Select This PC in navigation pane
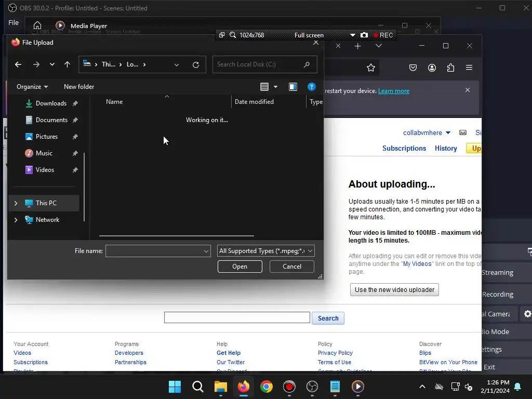This screenshot has height=399, width=532. [46, 203]
